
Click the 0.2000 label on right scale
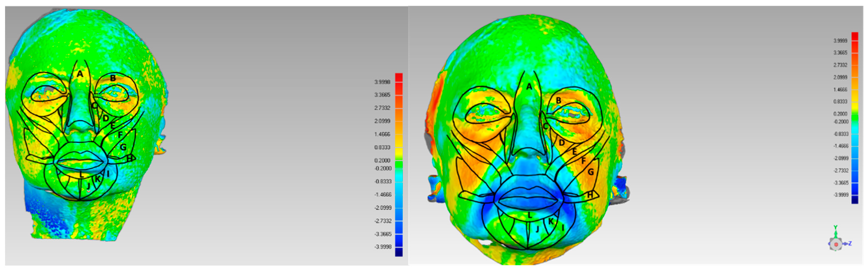point(840,114)
